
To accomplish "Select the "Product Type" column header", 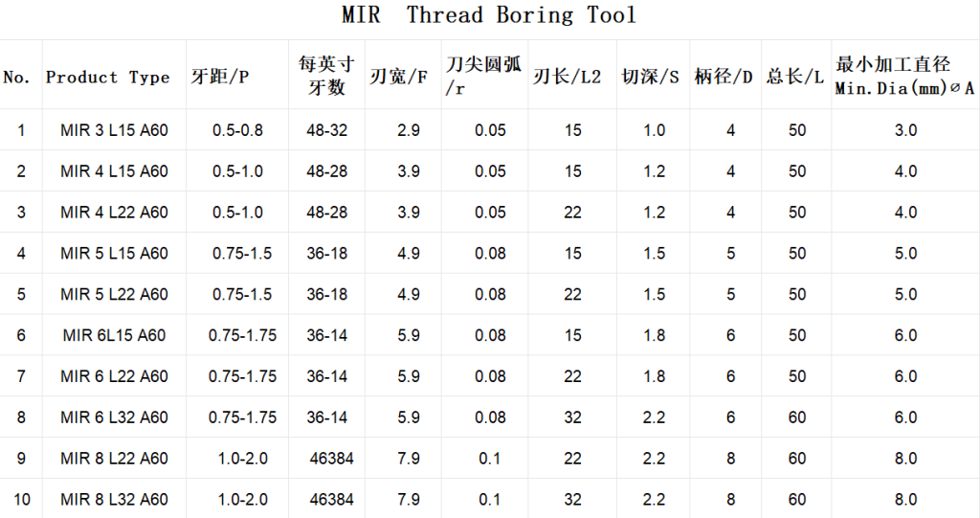I will click(x=107, y=78).
